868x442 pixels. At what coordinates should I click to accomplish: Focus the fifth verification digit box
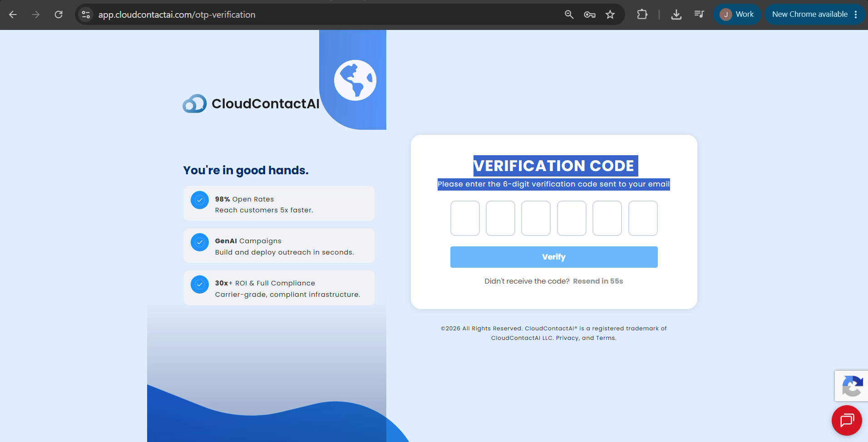point(607,218)
